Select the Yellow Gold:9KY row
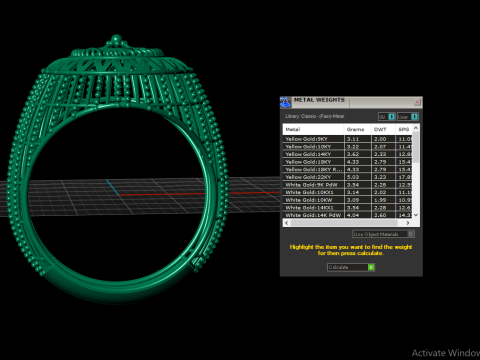 tap(347, 139)
